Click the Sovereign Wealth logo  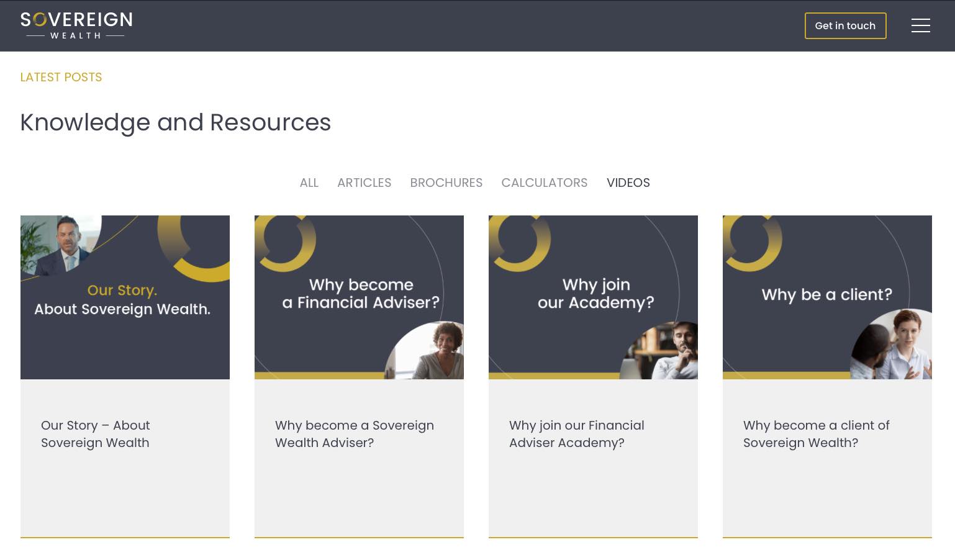click(76, 25)
